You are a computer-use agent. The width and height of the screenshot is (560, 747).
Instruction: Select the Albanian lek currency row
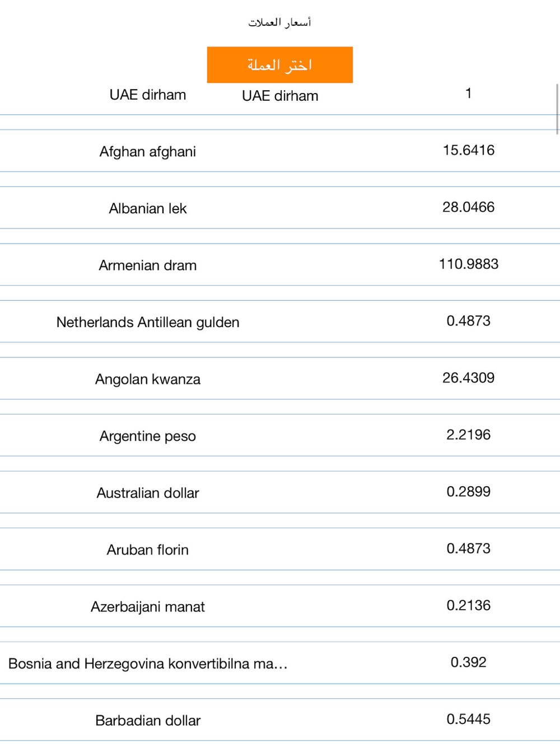tap(148, 208)
